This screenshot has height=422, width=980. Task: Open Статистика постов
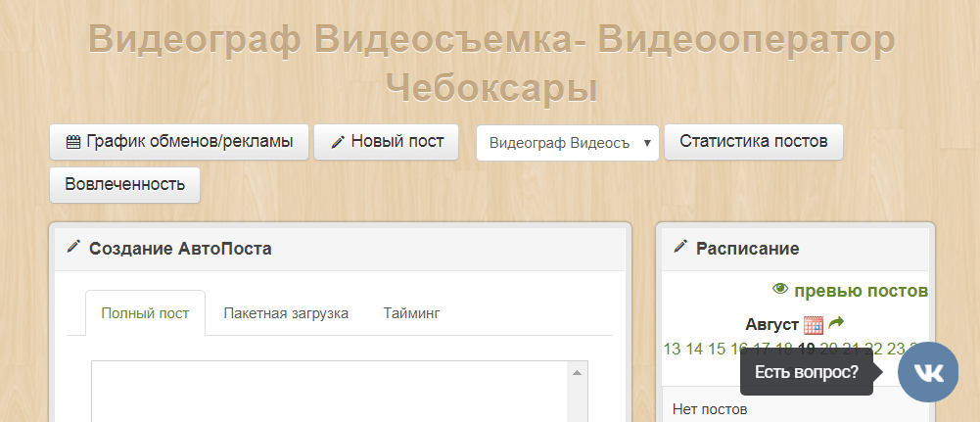(754, 142)
